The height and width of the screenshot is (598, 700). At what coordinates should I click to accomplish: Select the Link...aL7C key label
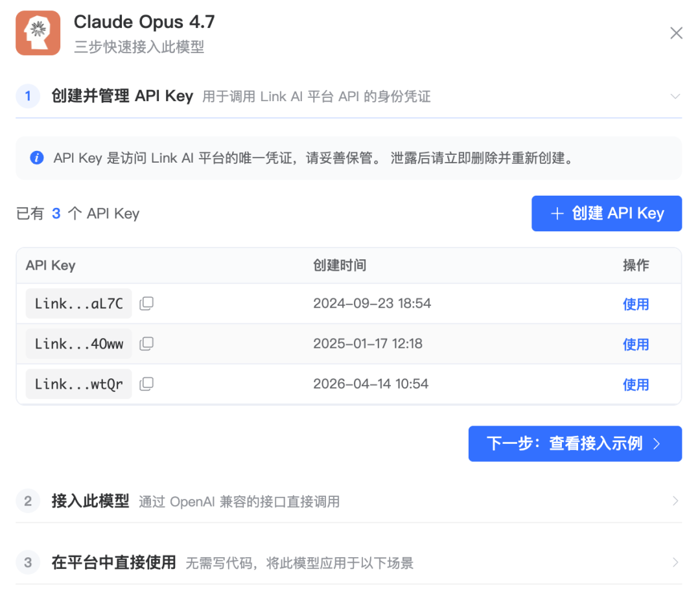(x=78, y=303)
